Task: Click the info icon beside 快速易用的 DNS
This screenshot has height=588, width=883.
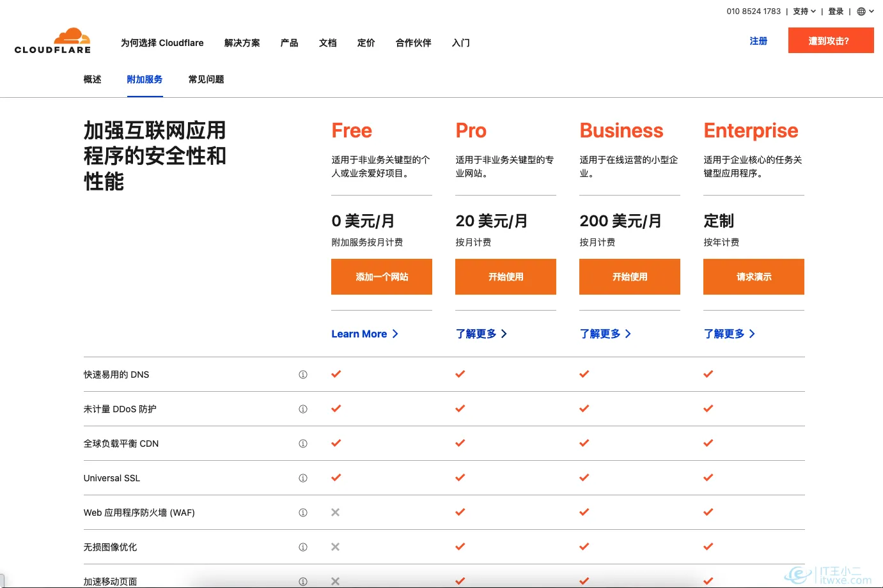Action: click(303, 374)
